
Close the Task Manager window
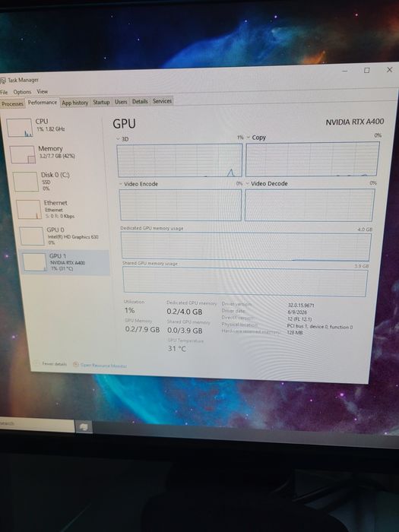(389, 70)
